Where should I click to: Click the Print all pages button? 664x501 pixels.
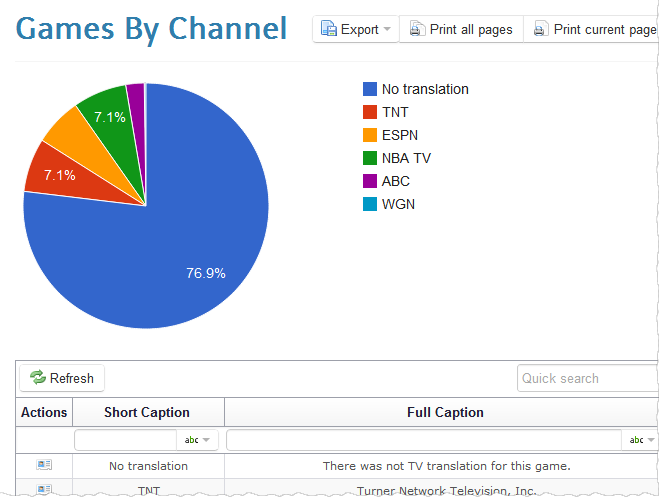click(x=460, y=29)
